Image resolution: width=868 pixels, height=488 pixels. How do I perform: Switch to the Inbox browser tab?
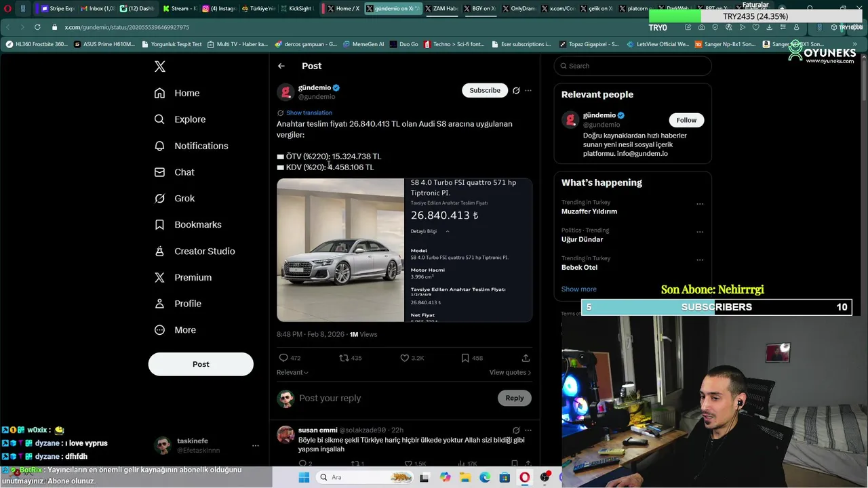97,8
